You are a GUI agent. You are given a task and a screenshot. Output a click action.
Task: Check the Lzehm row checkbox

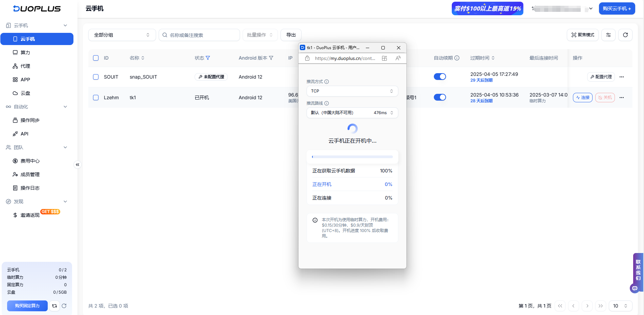pyautogui.click(x=96, y=98)
